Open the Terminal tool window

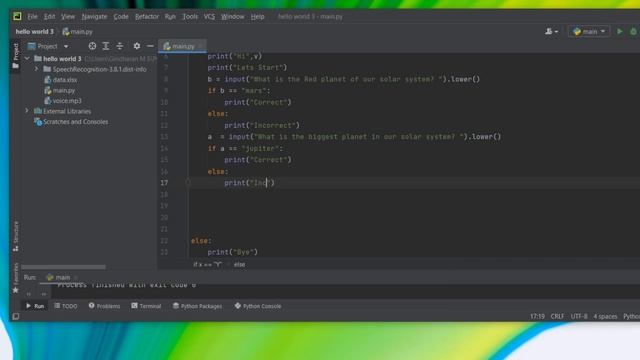point(146,306)
